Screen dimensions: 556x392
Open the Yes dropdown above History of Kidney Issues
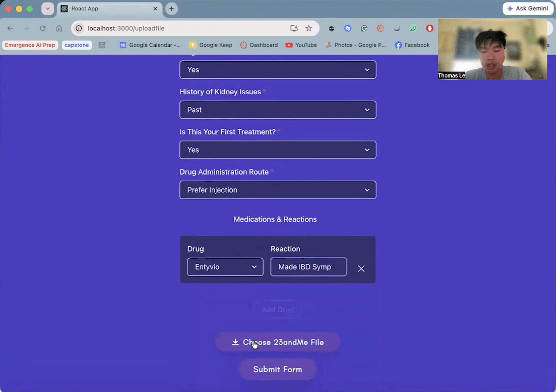pyautogui.click(x=278, y=70)
